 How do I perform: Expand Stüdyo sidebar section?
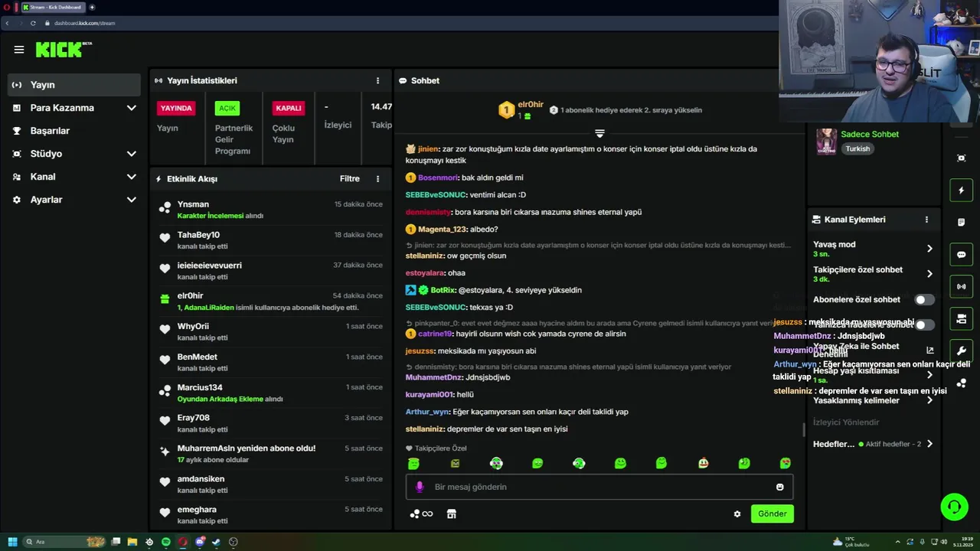point(131,154)
